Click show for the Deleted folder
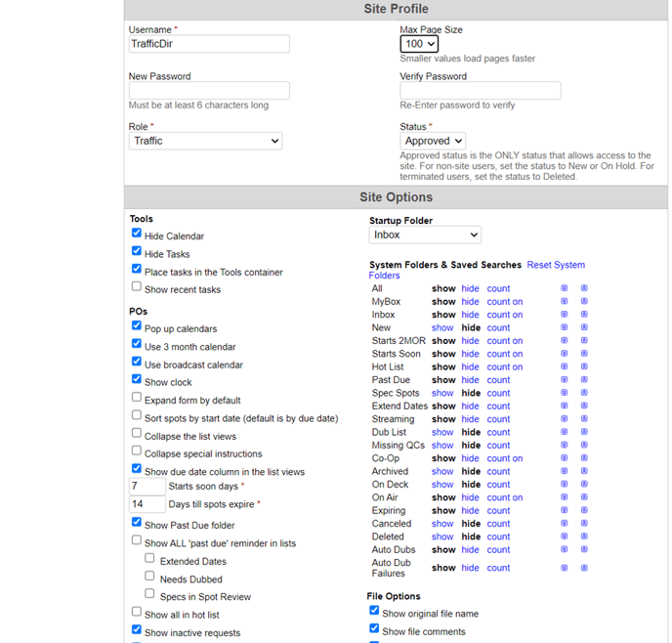This screenshot has height=643, width=672. point(442,536)
